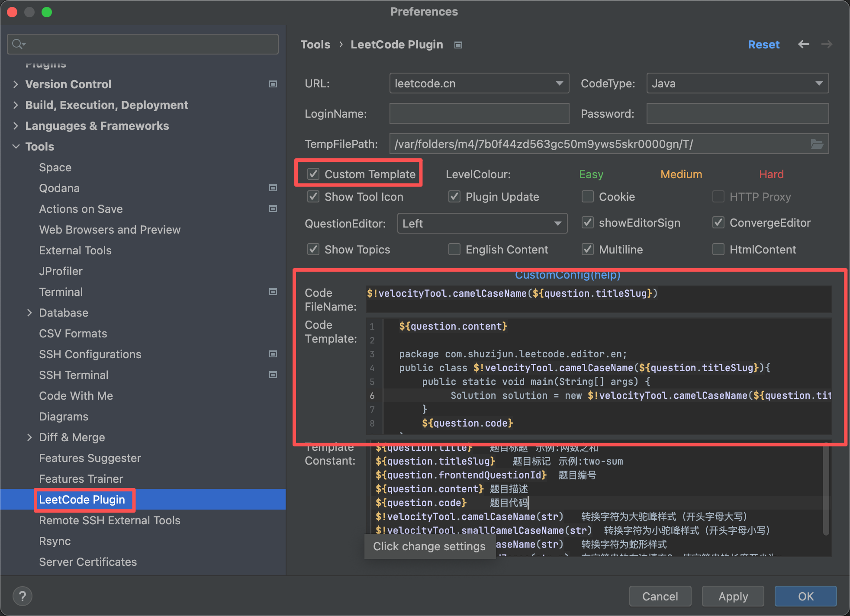Expand the Database node
The image size is (850, 616).
click(29, 312)
